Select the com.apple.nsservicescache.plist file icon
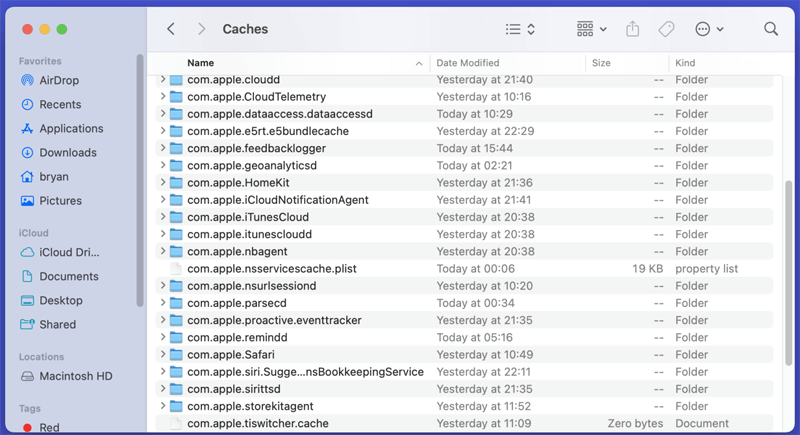Viewport: 800px width, 435px height. pos(176,269)
